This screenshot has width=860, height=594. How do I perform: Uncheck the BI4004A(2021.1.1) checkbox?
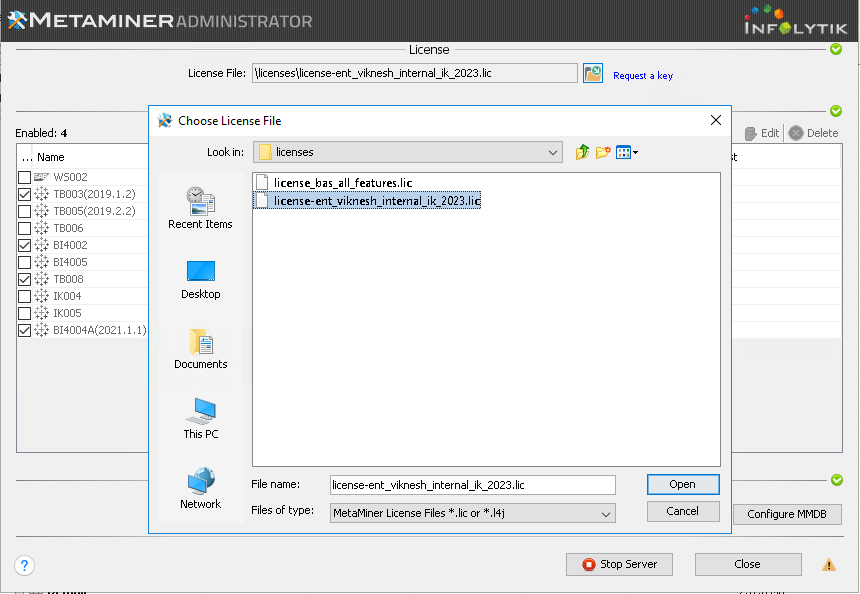24,330
